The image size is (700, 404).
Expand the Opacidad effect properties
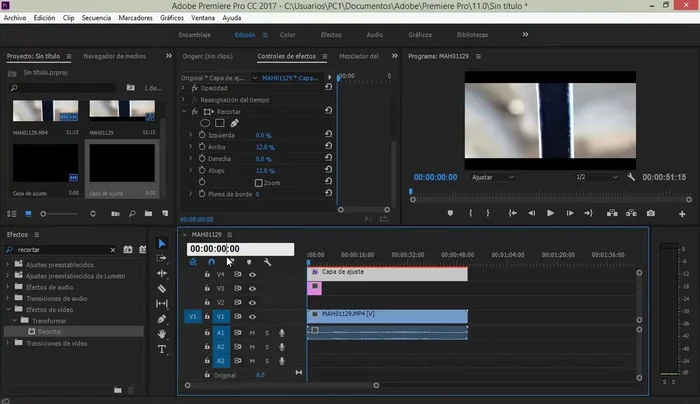point(184,88)
